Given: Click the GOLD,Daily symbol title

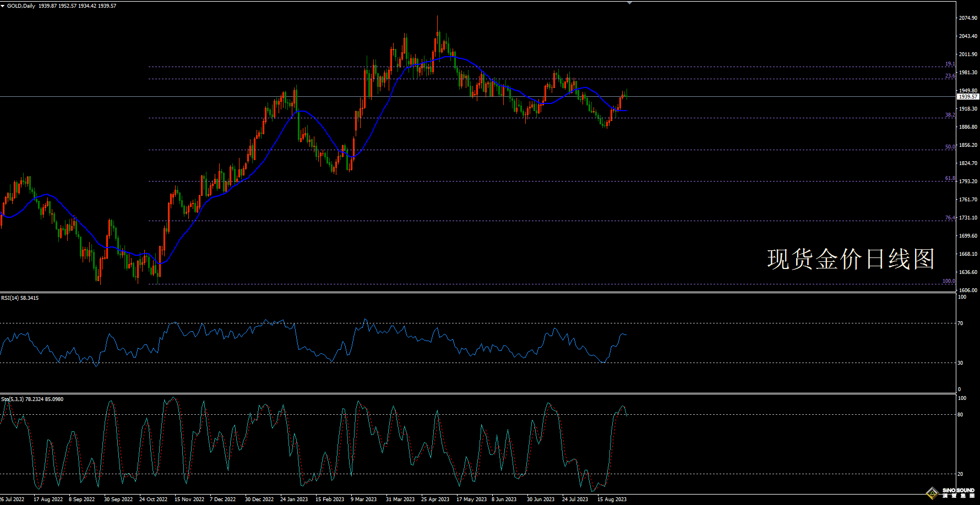Looking at the screenshot, I should (21, 6).
